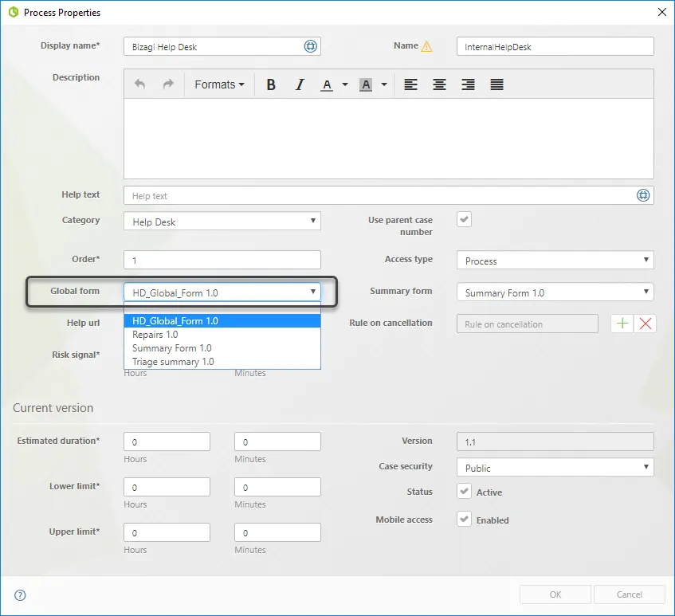Click the Version field showing 1.1
The image size is (675, 616).
(x=555, y=441)
